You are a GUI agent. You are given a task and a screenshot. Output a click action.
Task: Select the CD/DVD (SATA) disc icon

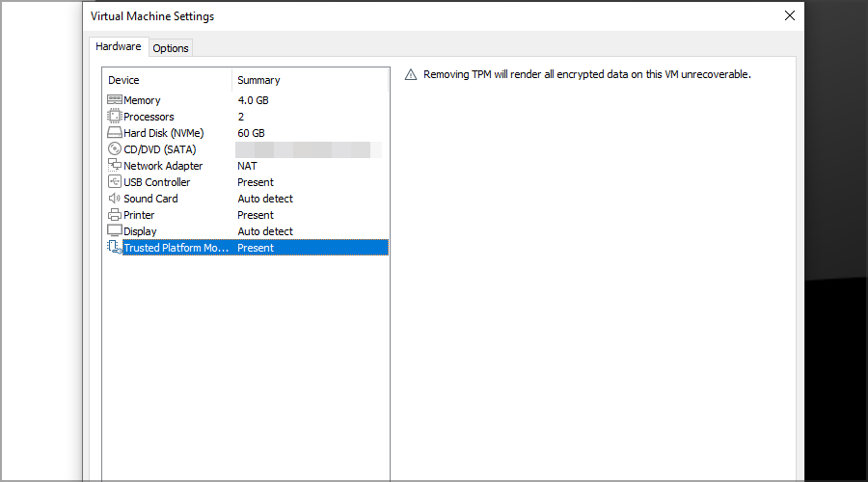114,149
